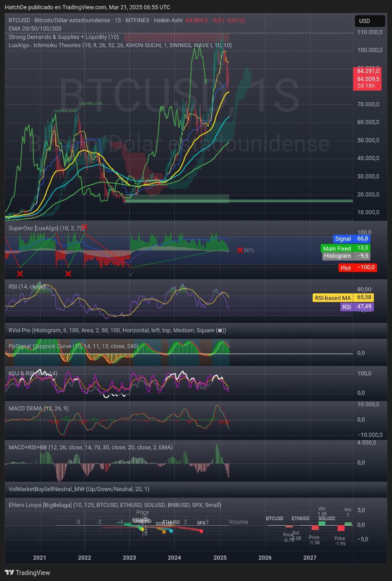The width and height of the screenshot is (392, 581).
Task: Click the gray checkmark in the SuperOsc panel
Action: tap(131, 274)
